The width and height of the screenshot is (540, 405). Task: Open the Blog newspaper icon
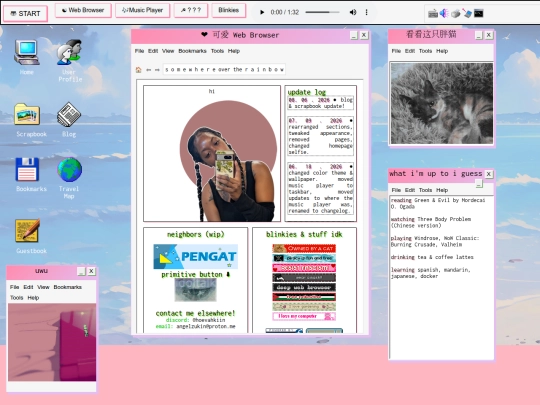pos(69,114)
